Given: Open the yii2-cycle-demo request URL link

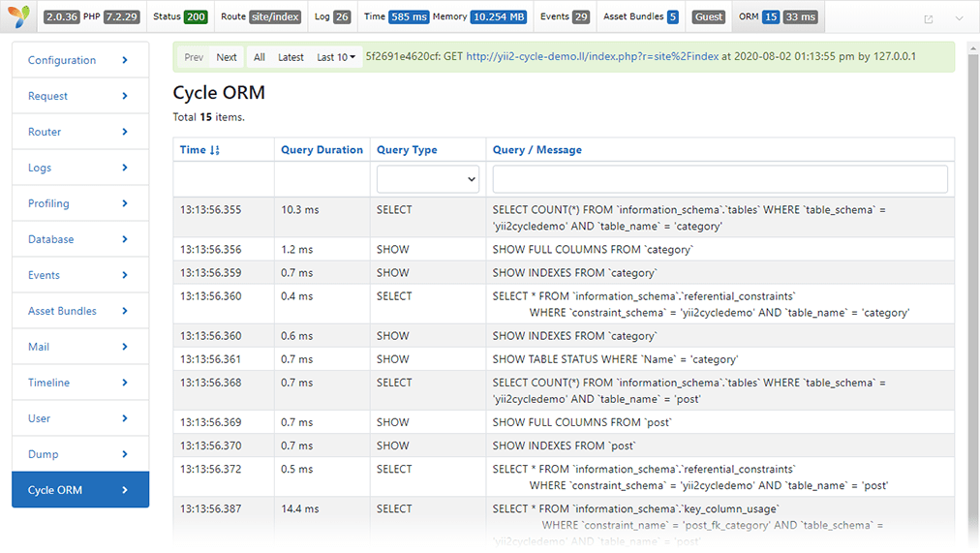Looking at the screenshot, I should tap(593, 56).
